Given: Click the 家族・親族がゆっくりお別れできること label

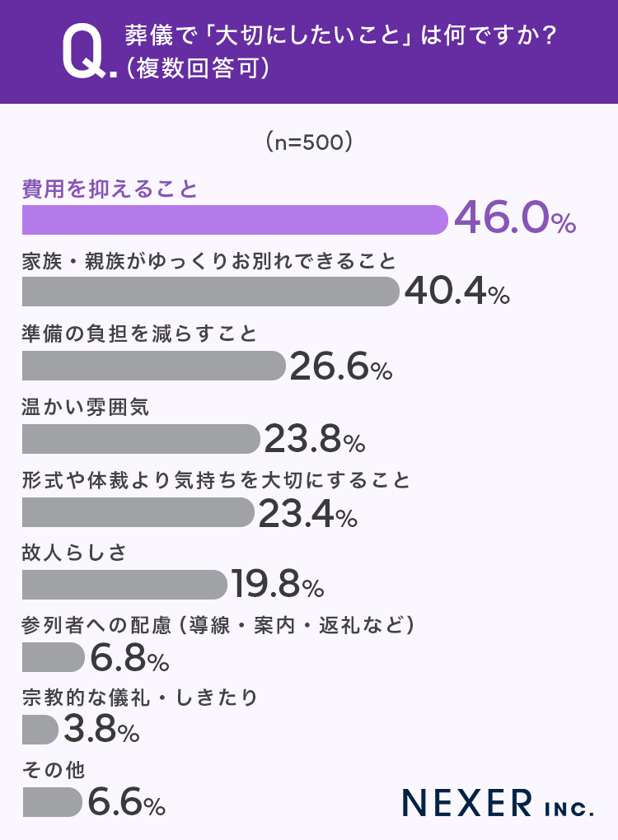Looking at the screenshot, I should [209, 262].
